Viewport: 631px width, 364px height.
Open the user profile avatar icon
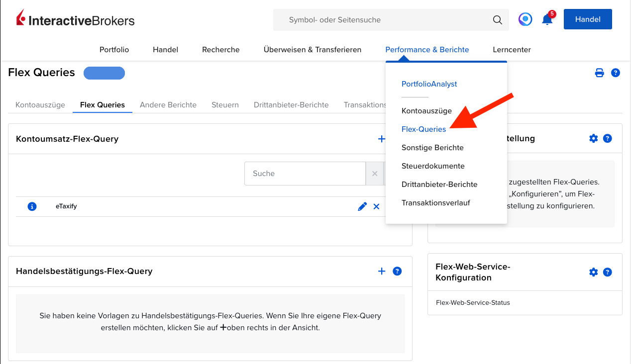click(x=525, y=19)
